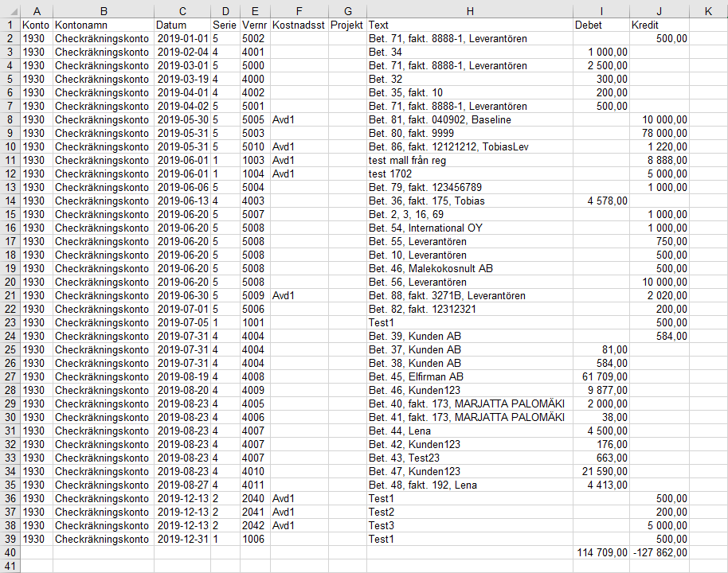Click cell 'Bet. 46, Malekokosnult AB'
728x573 pixels.
click(x=470, y=268)
